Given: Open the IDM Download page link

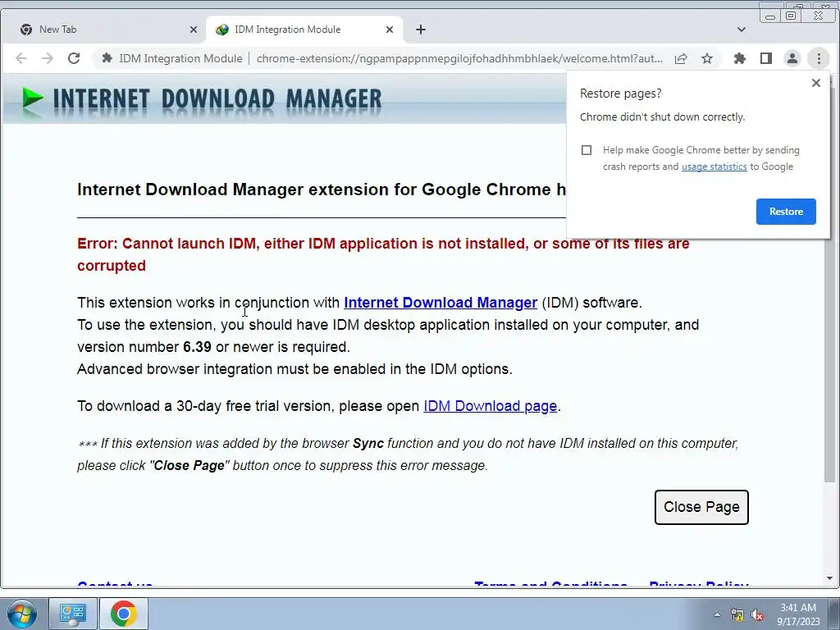Looking at the screenshot, I should [x=491, y=406].
